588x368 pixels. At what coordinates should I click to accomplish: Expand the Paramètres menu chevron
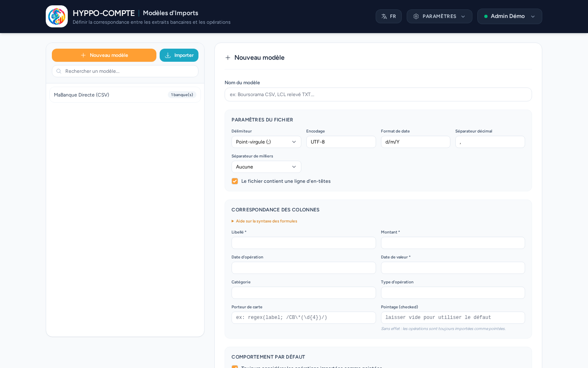[x=463, y=16]
